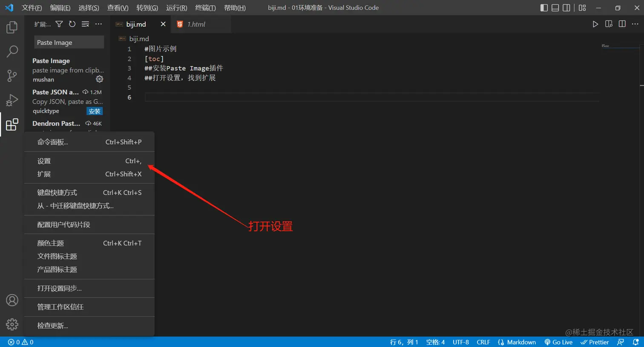Open errors and warnings in status bar
The image size is (644, 347).
20,342
